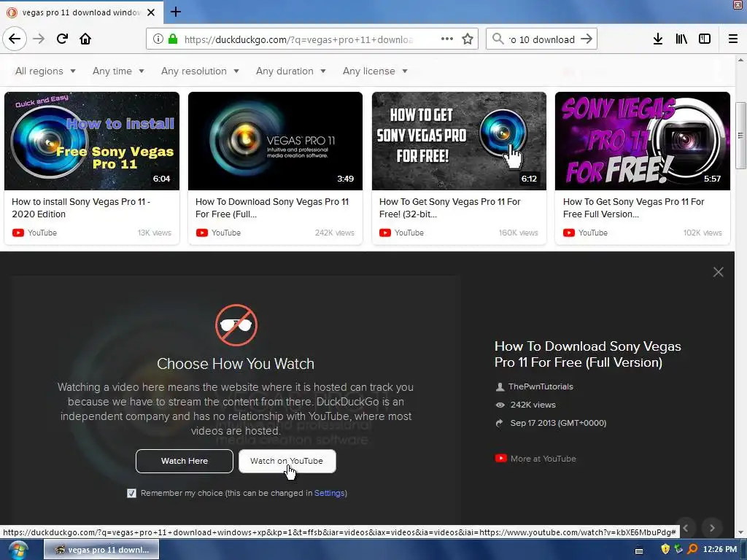Open page actions three-dot menu
Image resolution: width=747 pixels, height=560 pixels.
point(447,39)
